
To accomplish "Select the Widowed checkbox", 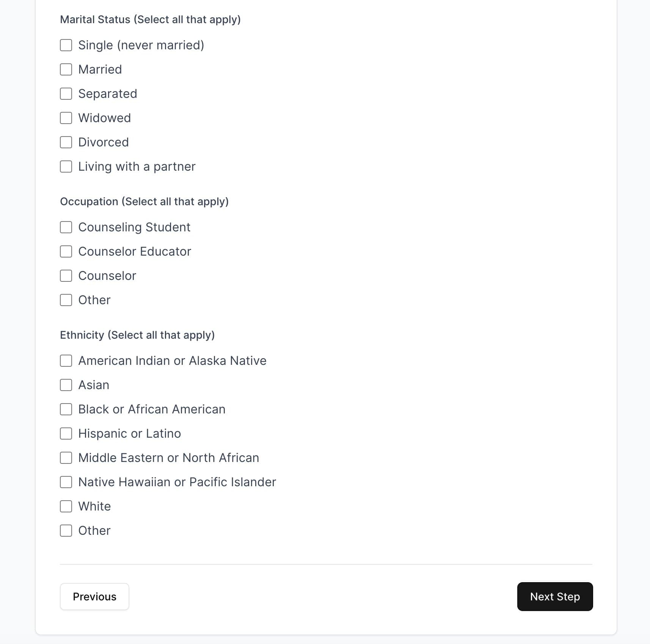I will pos(66,118).
